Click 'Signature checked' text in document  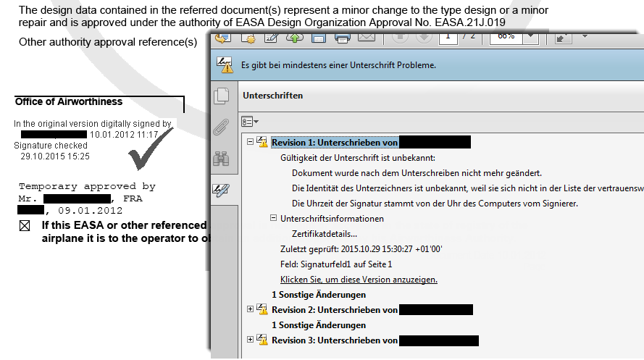[x=51, y=146]
